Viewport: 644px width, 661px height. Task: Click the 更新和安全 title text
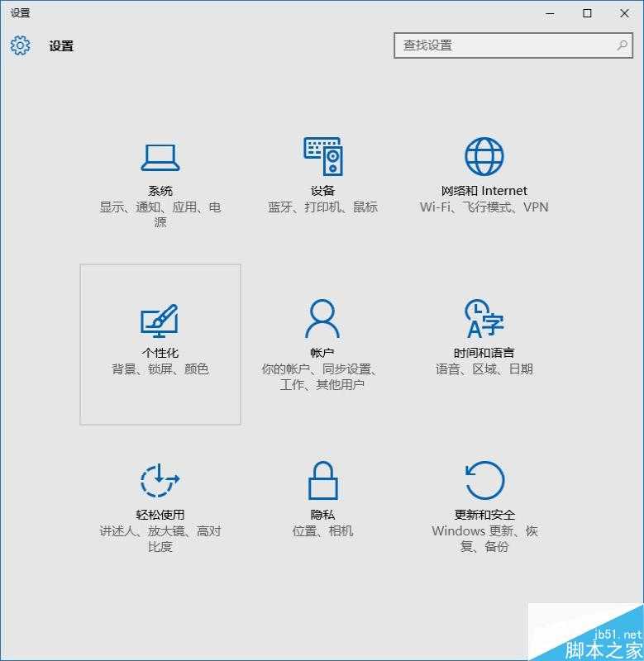point(484,515)
